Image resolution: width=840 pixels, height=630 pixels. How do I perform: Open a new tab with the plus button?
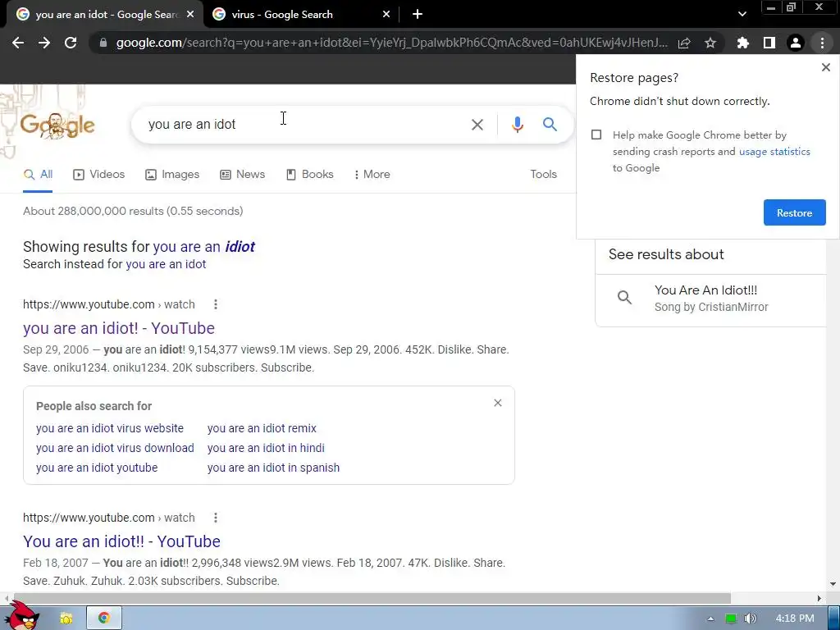(x=418, y=15)
